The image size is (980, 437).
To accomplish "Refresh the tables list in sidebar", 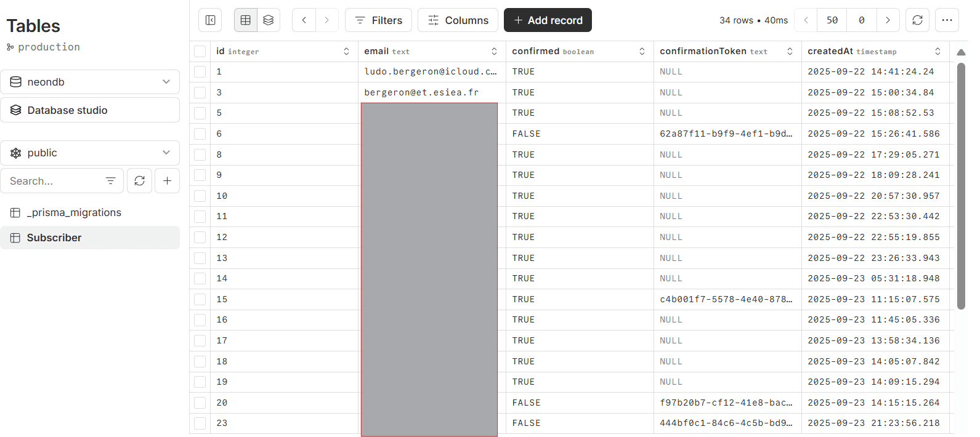I will (x=140, y=181).
